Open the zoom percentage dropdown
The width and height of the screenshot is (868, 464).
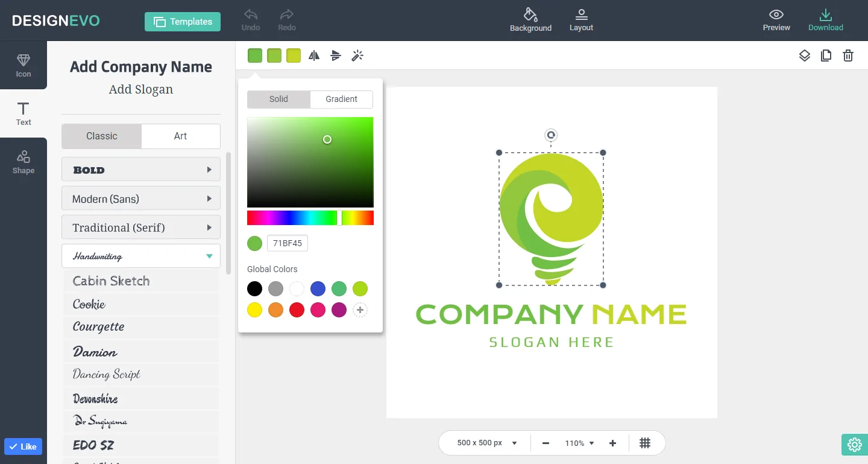[x=578, y=442]
